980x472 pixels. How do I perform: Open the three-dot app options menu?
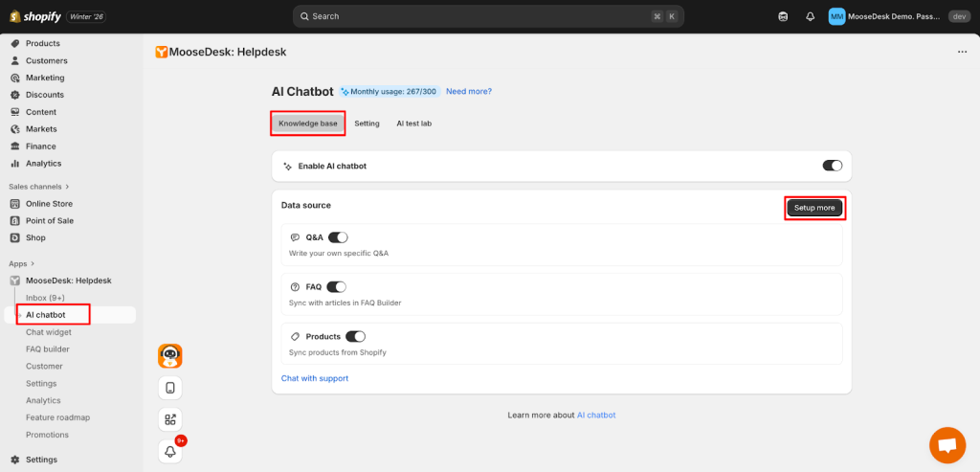point(962,52)
